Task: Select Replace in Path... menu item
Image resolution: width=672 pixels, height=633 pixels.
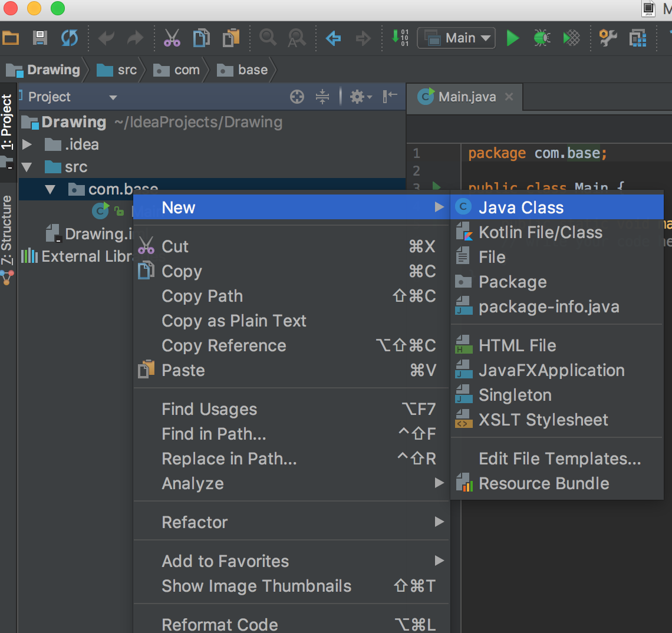Action: coord(292,459)
